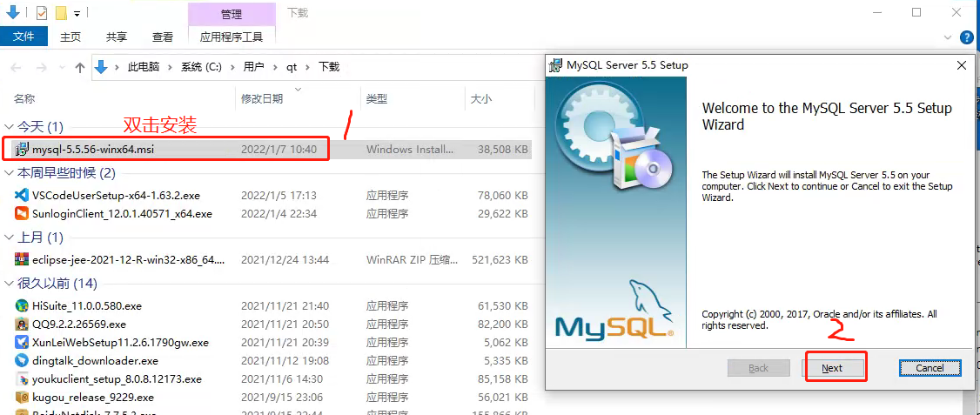Image resolution: width=980 pixels, height=415 pixels.
Task: Open the quick access toolbar customize dropdown
Action: pyautogui.click(x=77, y=13)
